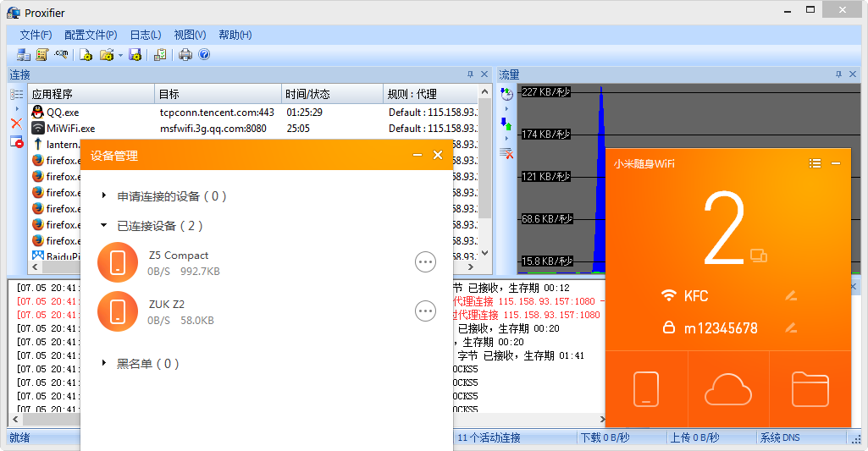Click connections list scroll-up arrow
Image resolution: width=868 pixels, height=451 pixels.
point(485,91)
